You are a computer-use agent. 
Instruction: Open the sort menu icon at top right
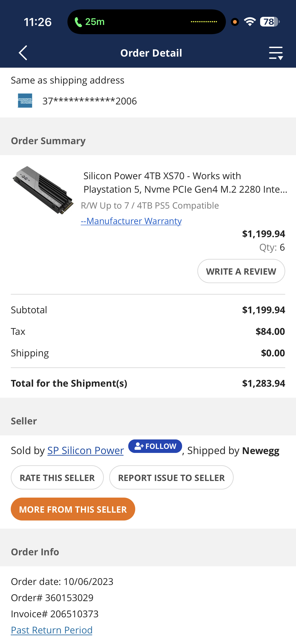276,53
